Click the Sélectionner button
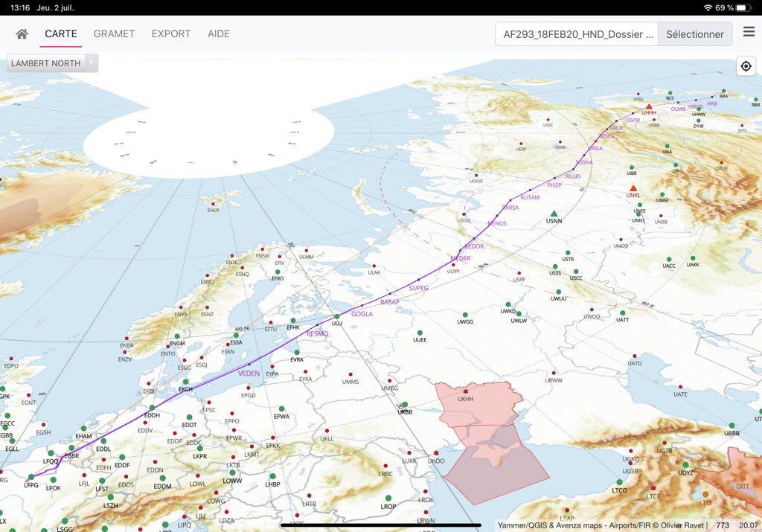The height and width of the screenshot is (532, 762). click(695, 34)
